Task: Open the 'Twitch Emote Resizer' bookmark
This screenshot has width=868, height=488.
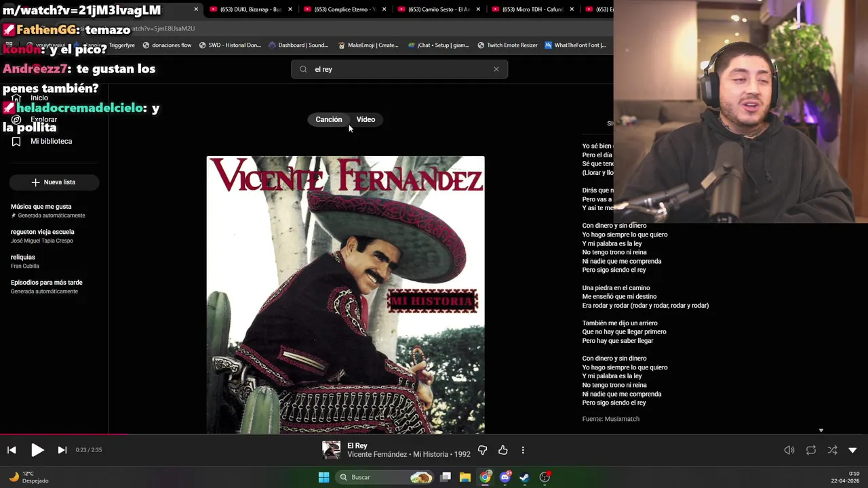Action: click(x=507, y=45)
